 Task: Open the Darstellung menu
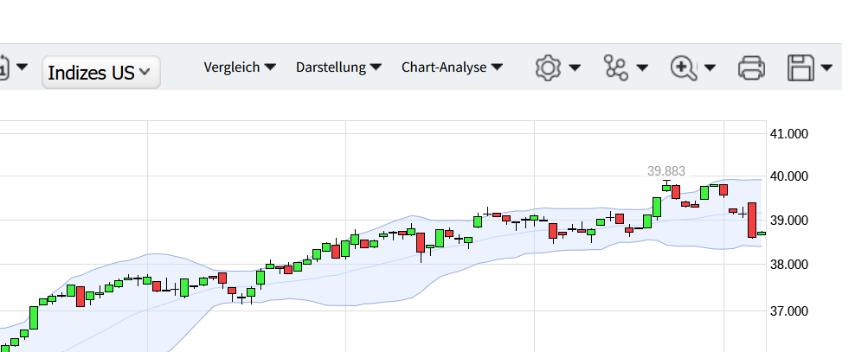click(x=339, y=67)
